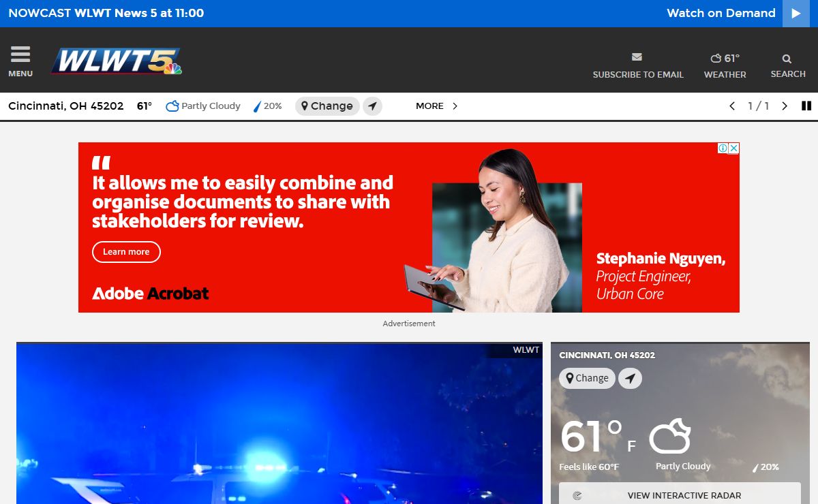Click Change button in weather widget

click(587, 378)
